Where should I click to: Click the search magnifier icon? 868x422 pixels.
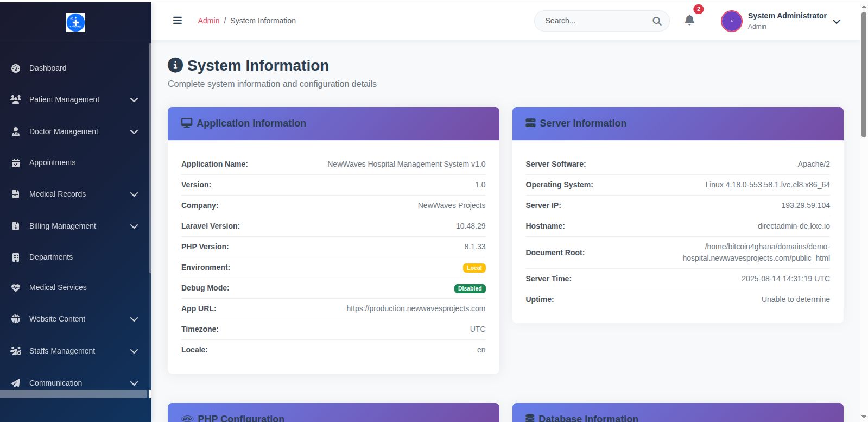click(657, 21)
